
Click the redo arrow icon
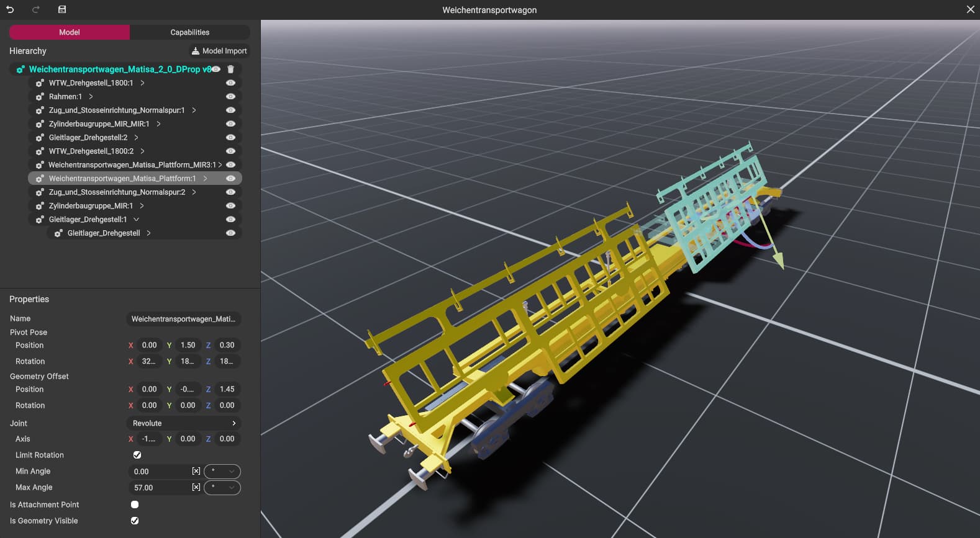[x=35, y=9]
